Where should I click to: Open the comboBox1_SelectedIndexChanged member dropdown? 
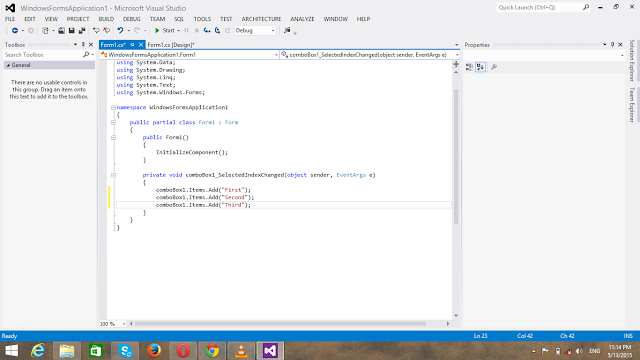(x=370, y=55)
